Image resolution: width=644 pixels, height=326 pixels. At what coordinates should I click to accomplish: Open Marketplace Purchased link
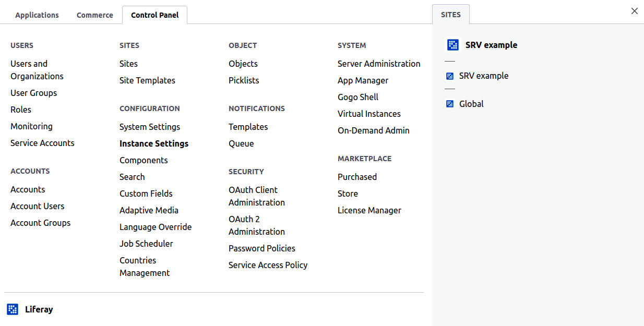tap(357, 177)
